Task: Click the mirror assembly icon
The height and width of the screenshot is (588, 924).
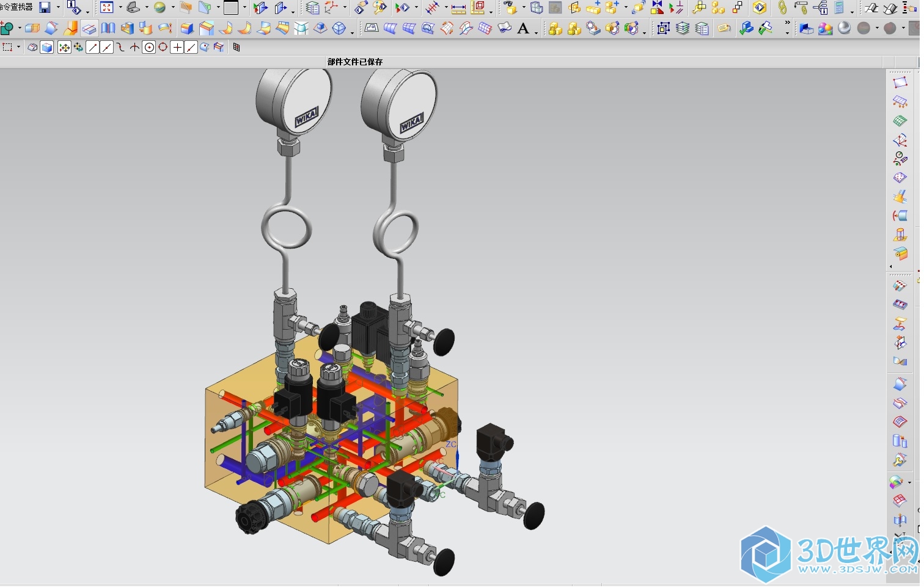Action: point(657,7)
